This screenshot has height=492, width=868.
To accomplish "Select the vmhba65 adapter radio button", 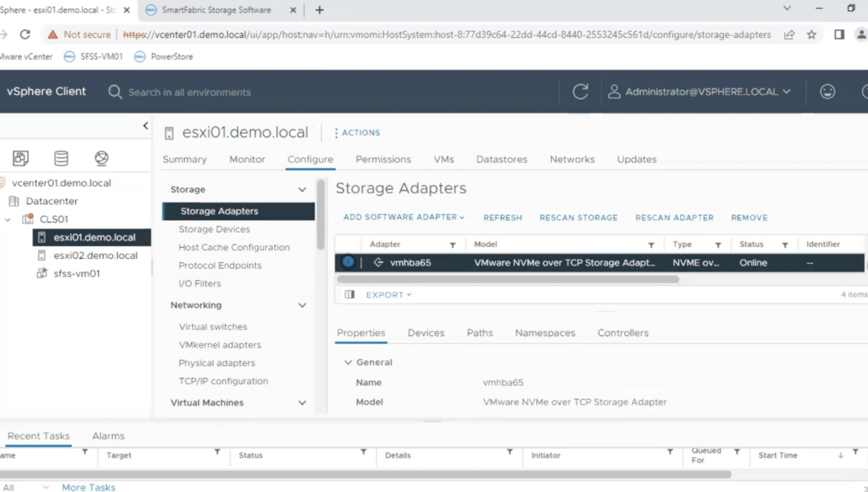I will tap(348, 262).
